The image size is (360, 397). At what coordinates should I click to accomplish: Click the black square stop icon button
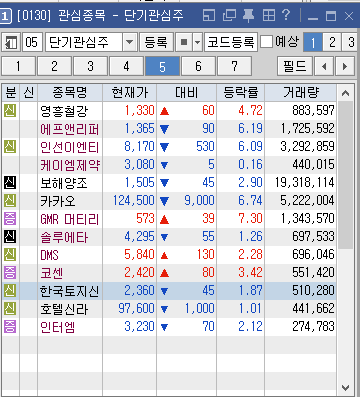tap(184, 42)
